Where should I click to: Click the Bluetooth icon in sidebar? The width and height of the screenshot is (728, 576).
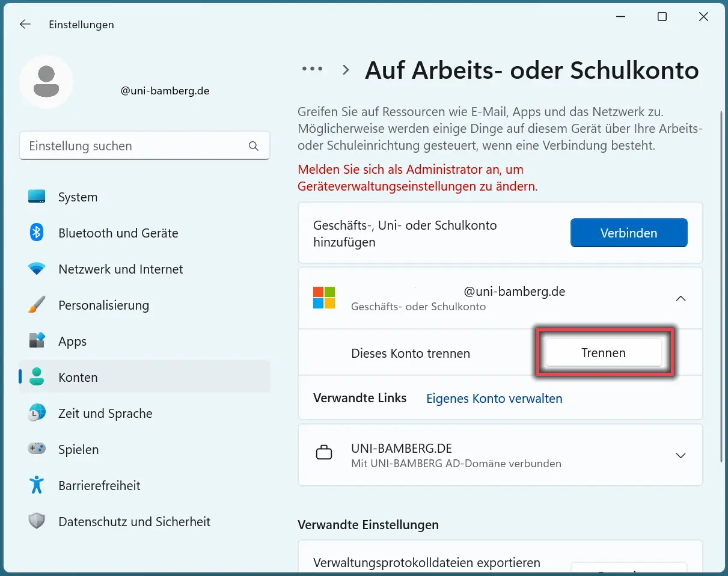pos(37,233)
